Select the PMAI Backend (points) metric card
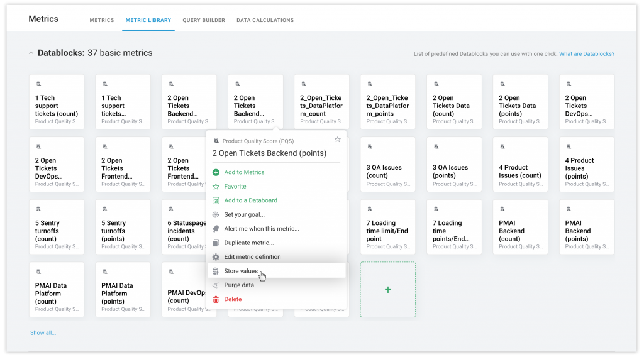This screenshot has width=644, height=357. [586, 227]
